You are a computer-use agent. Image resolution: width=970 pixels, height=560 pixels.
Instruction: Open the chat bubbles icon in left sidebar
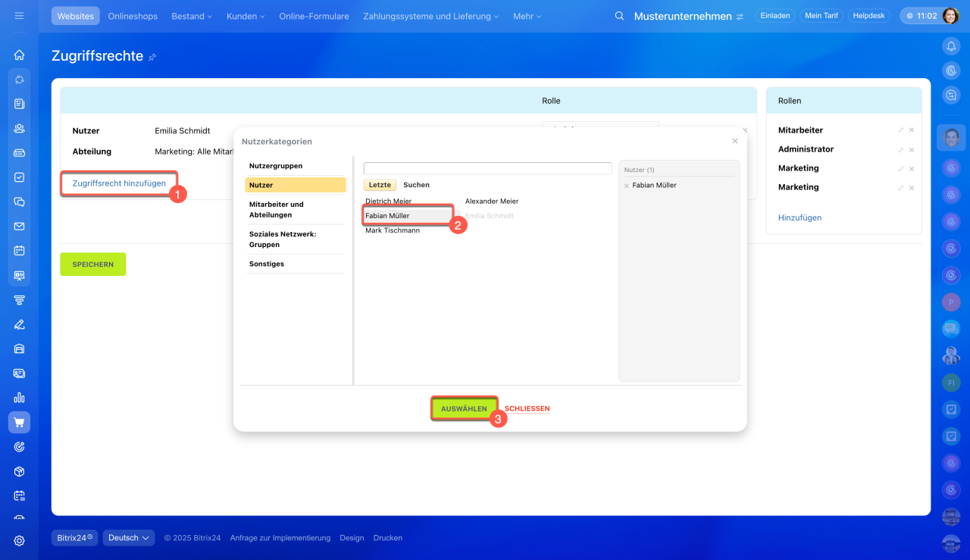tap(19, 202)
